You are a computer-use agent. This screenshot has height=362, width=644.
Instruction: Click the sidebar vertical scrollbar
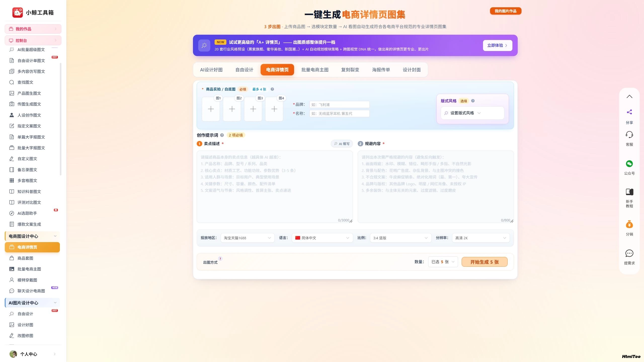point(61,119)
